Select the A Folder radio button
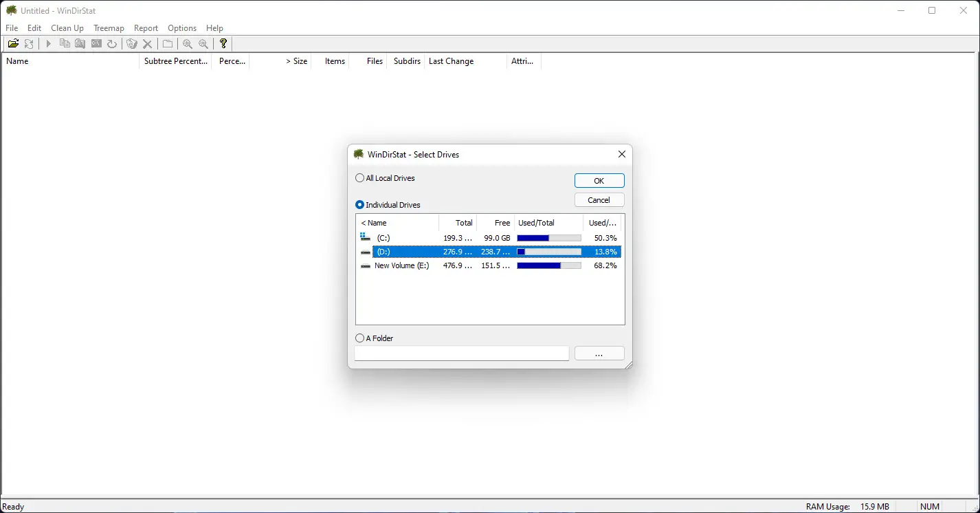980x513 pixels. pyautogui.click(x=360, y=338)
